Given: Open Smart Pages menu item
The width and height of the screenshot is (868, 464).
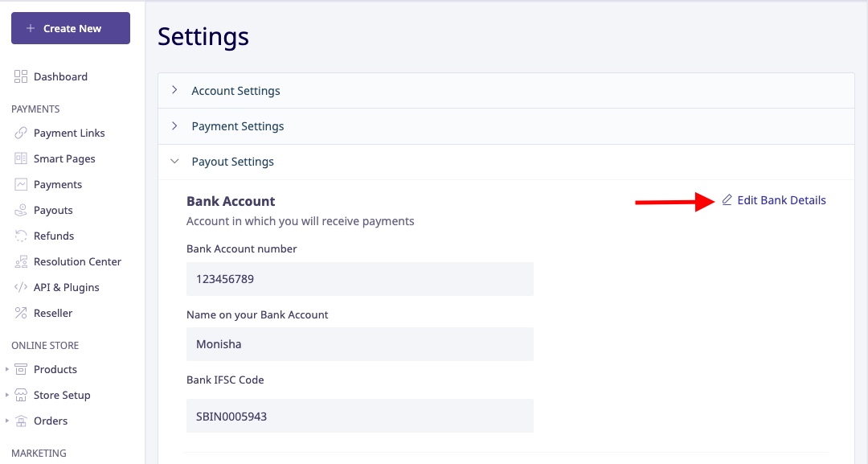Looking at the screenshot, I should [64, 158].
